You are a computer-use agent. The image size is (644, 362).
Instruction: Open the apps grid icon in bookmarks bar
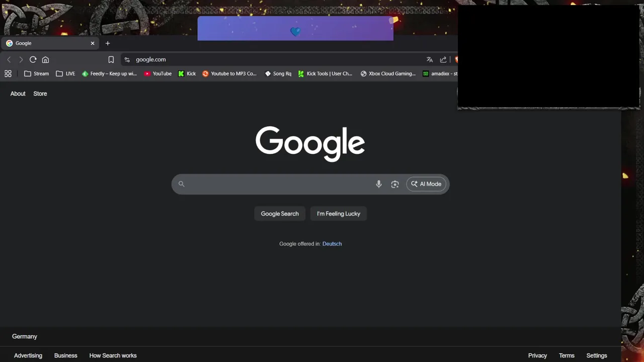click(x=8, y=73)
